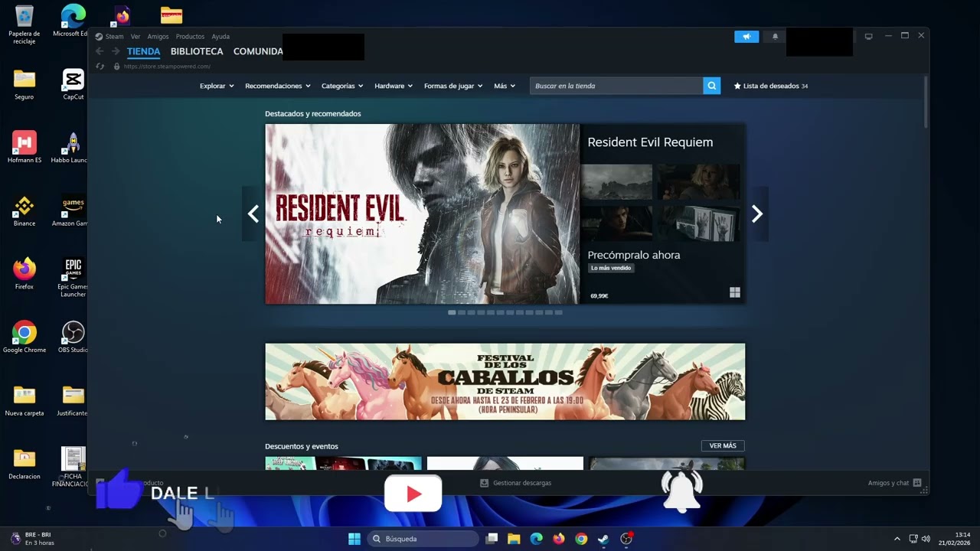Select the first carousel page dot
Screen dimensions: 980x551
[x=452, y=312]
